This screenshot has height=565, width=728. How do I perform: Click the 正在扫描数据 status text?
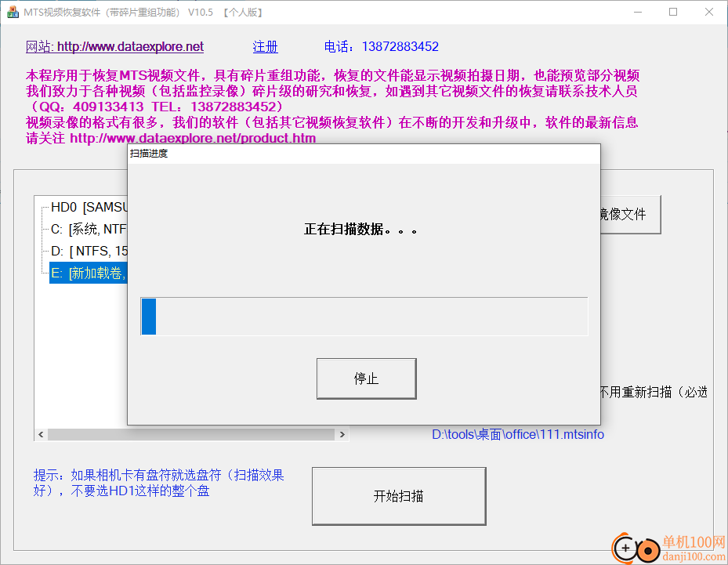click(x=360, y=229)
